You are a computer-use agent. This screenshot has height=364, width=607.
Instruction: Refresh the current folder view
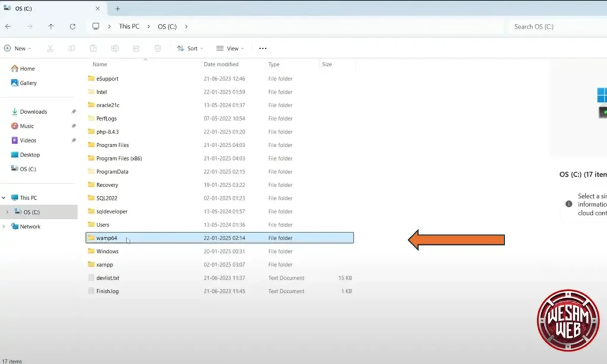pos(72,26)
